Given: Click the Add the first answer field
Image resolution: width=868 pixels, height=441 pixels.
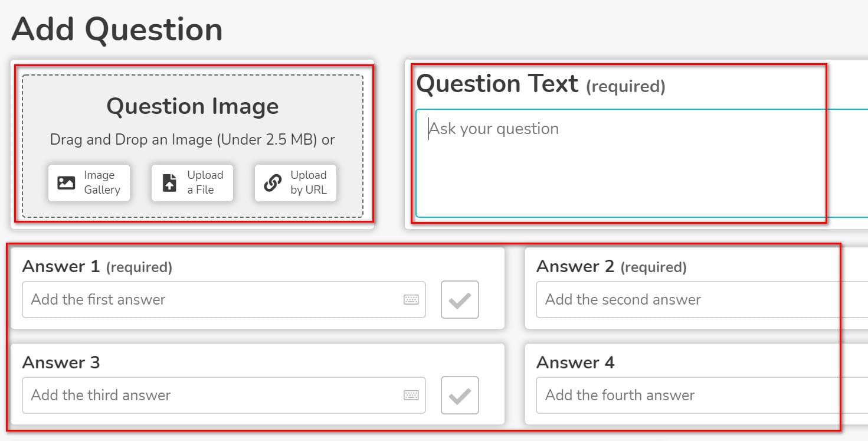Looking at the screenshot, I should point(224,299).
